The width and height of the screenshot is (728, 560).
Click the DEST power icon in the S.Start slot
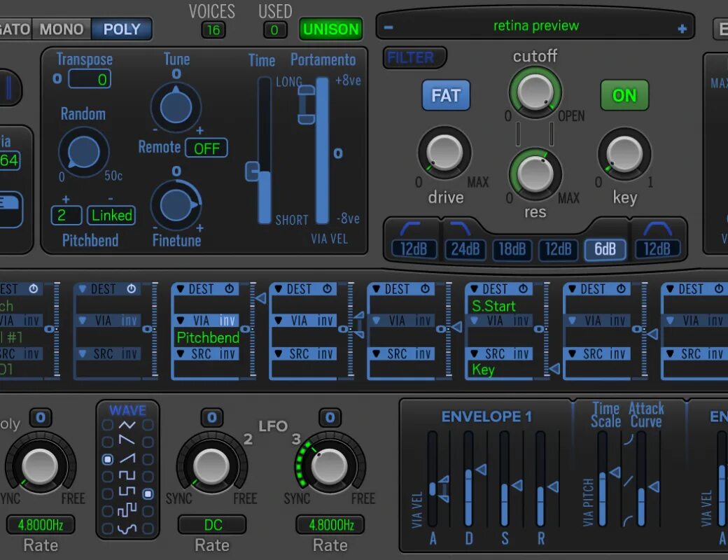[x=524, y=289]
